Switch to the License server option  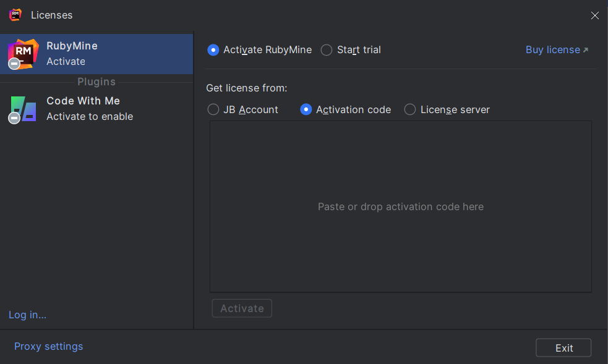pyautogui.click(x=410, y=109)
